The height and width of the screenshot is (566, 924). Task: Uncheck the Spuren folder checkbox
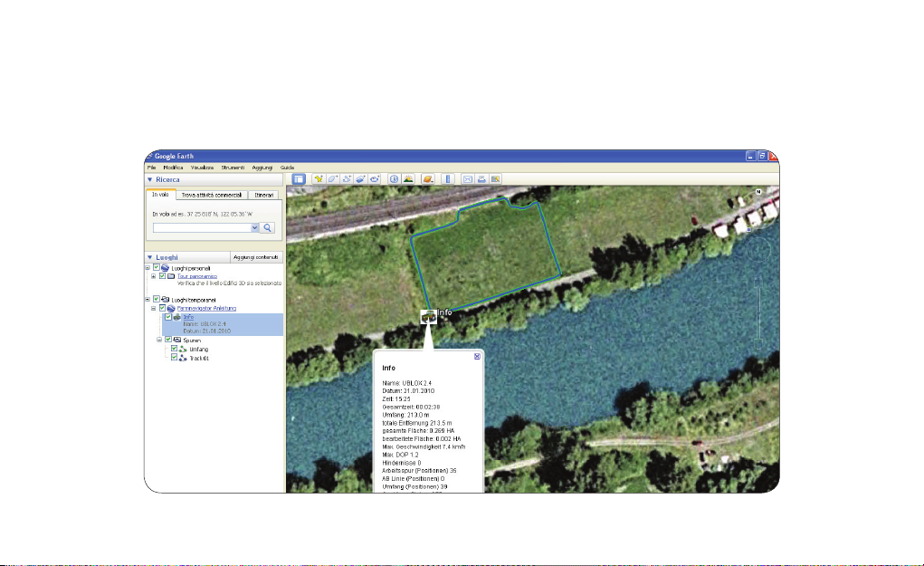pos(168,341)
